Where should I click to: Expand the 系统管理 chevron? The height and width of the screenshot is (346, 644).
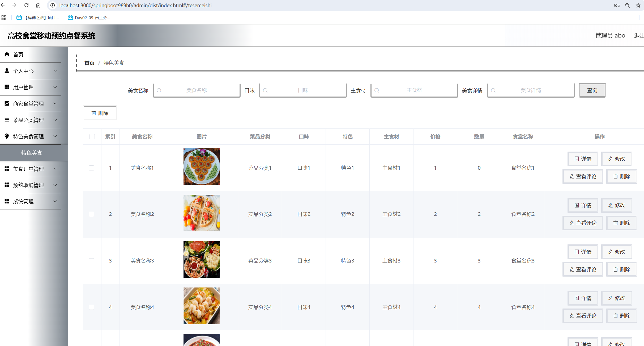pos(55,201)
